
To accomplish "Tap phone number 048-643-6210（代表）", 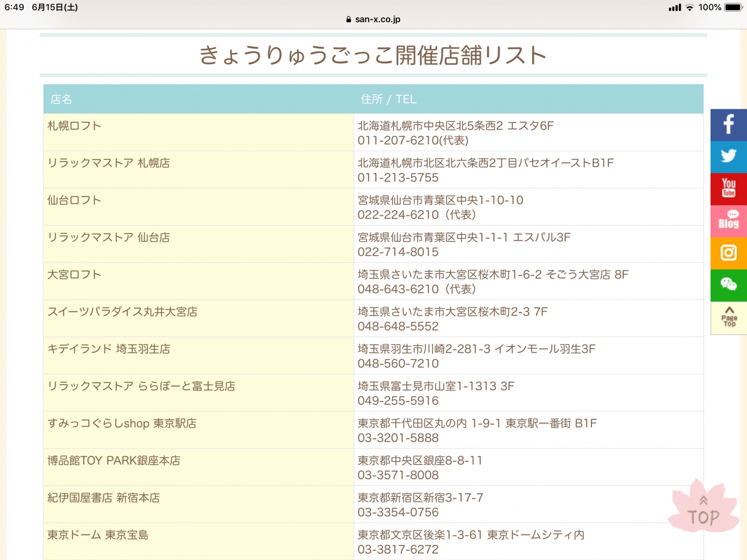I will click(x=417, y=289).
